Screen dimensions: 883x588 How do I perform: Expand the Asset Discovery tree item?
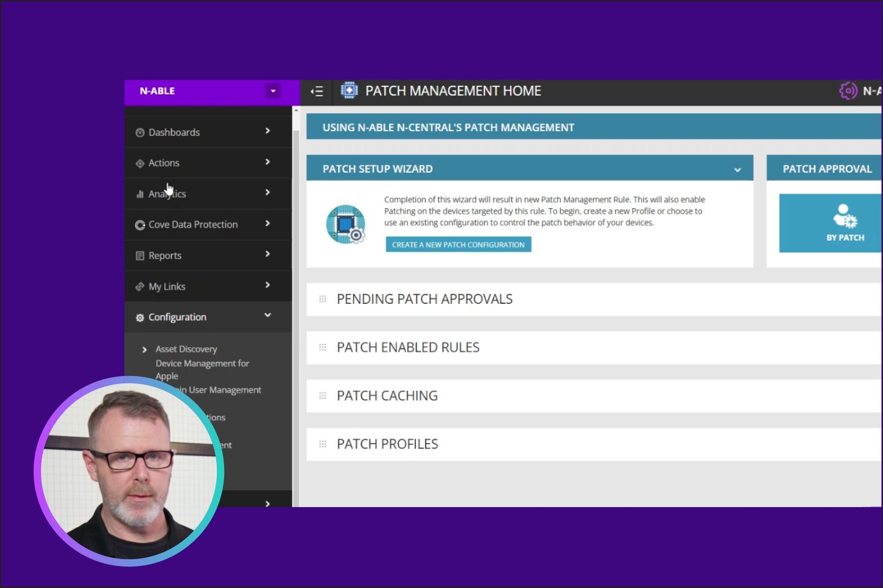click(145, 350)
